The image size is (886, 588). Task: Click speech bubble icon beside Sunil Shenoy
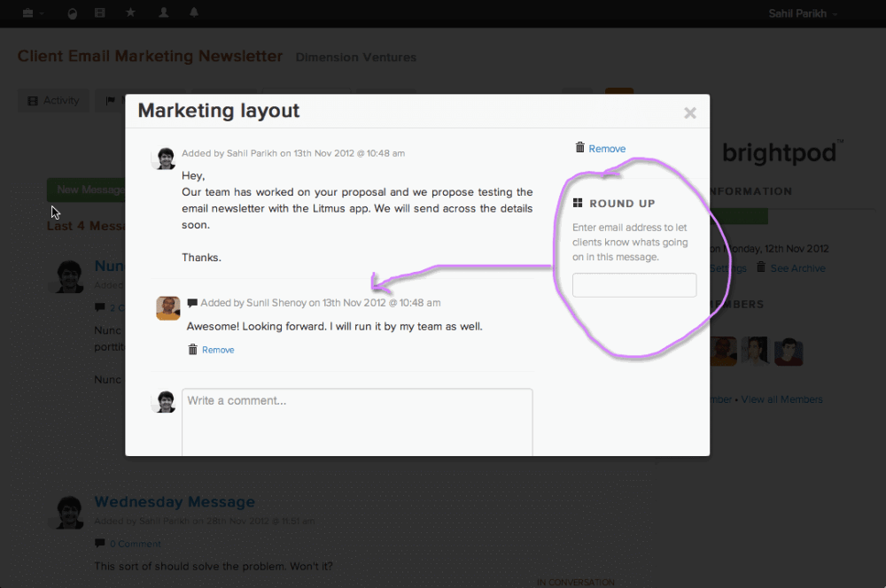[x=192, y=303]
